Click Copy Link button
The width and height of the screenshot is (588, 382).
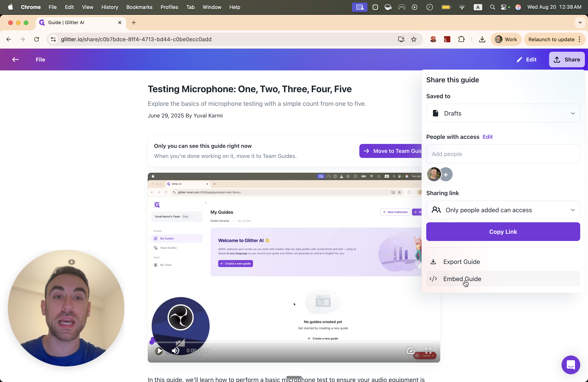point(503,232)
